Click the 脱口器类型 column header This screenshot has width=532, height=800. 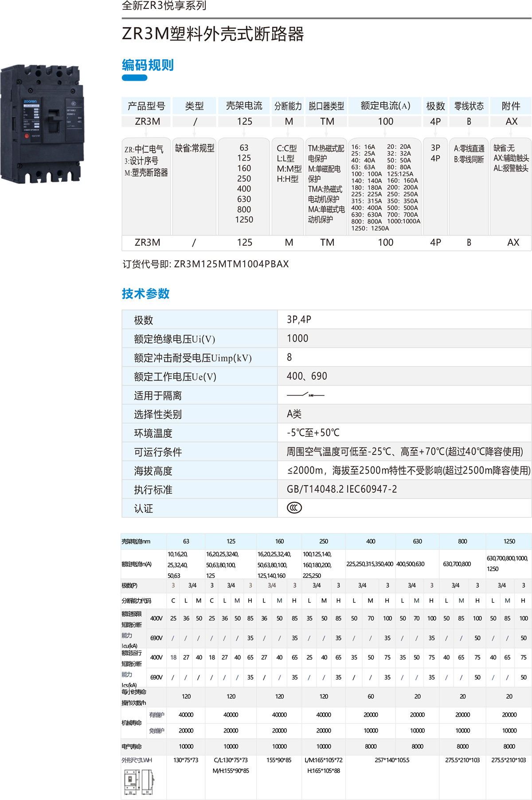point(326,106)
